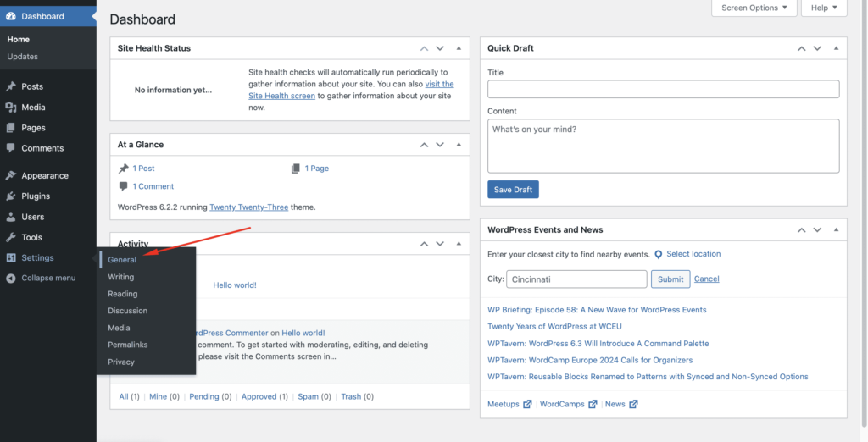Image resolution: width=868 pixels, height=442 pixels.
Task: Collapse the Quick Draft panel
Action: [836, 48]
